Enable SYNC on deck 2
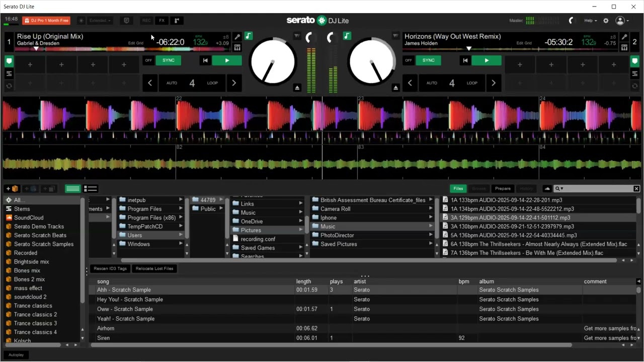Screen dimensions: 644x362 tap(428, 60)
